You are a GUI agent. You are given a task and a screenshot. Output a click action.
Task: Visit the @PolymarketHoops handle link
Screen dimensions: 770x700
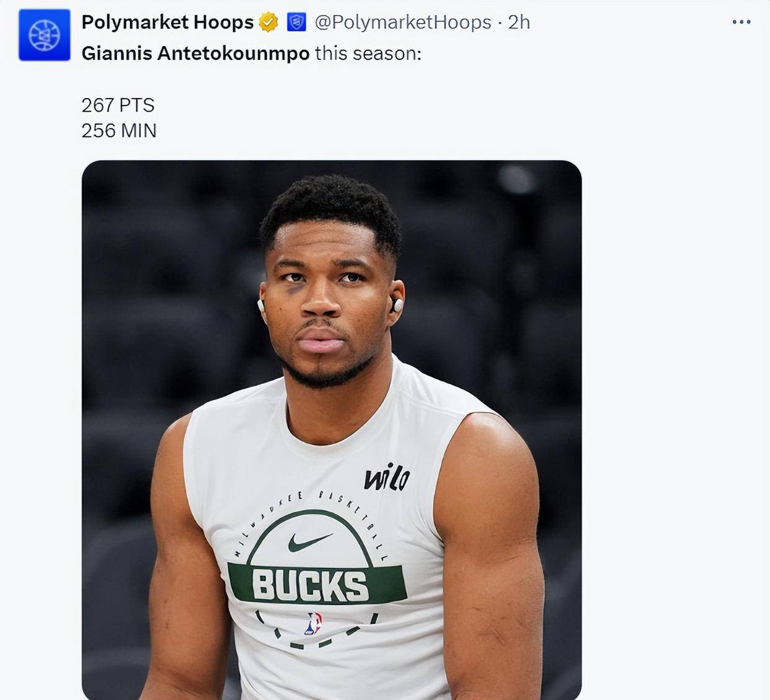pyautogui.click(x=403, y=22)
